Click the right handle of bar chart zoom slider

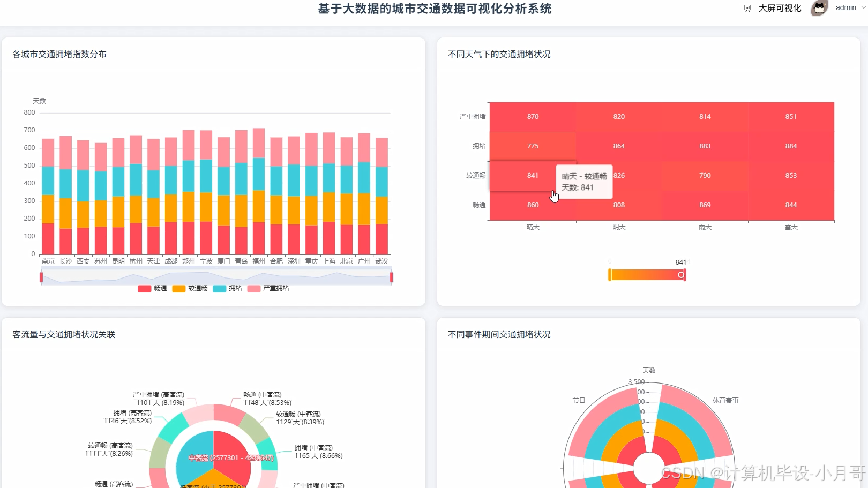pyautogui.click(x=392, y=277)
